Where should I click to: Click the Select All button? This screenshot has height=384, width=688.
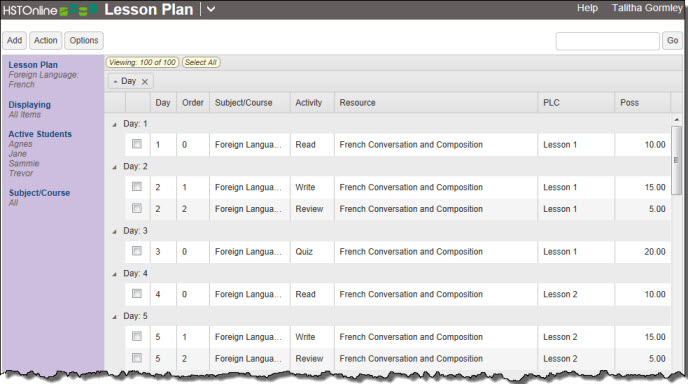(201, 62)
